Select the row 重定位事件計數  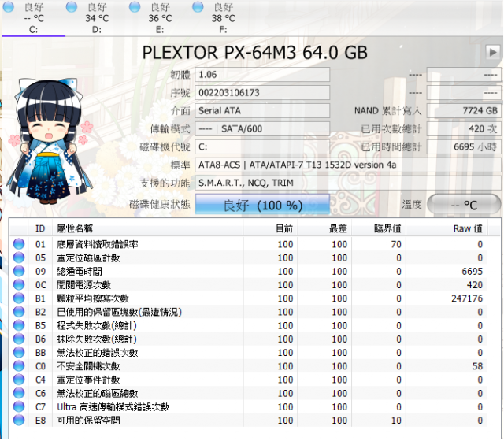point(248,380)
